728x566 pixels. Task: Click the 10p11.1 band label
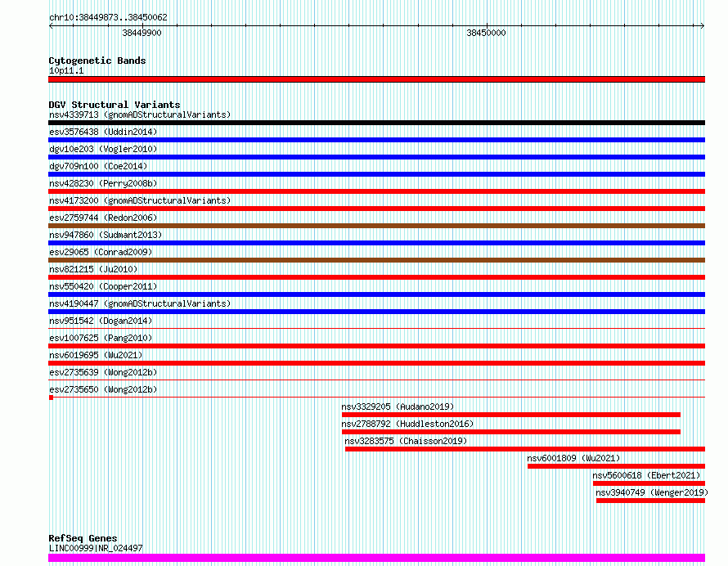coord(66,70)
